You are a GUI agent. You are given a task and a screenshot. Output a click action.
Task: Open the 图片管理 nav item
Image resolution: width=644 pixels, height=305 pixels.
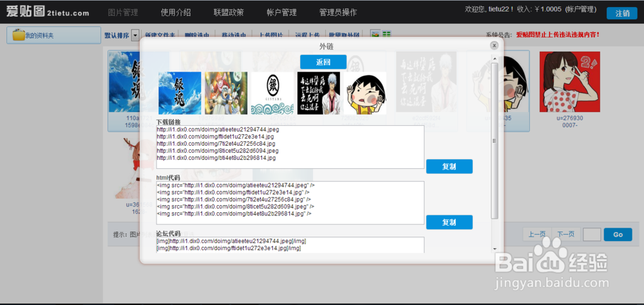click(123, 12)
